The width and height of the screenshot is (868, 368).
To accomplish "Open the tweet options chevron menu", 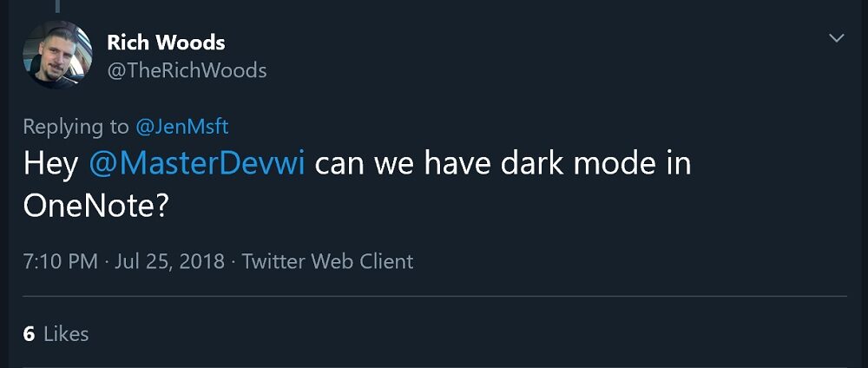I will (x=837, y=38).
